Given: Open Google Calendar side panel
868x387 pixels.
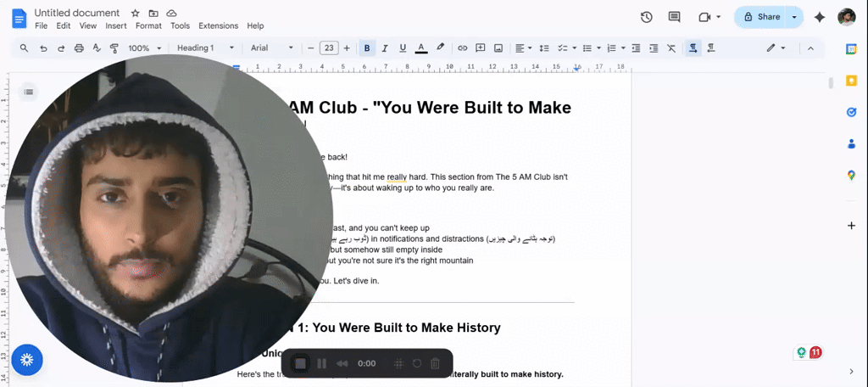Looking at the screenshot, I should click(x=851, y=48).
